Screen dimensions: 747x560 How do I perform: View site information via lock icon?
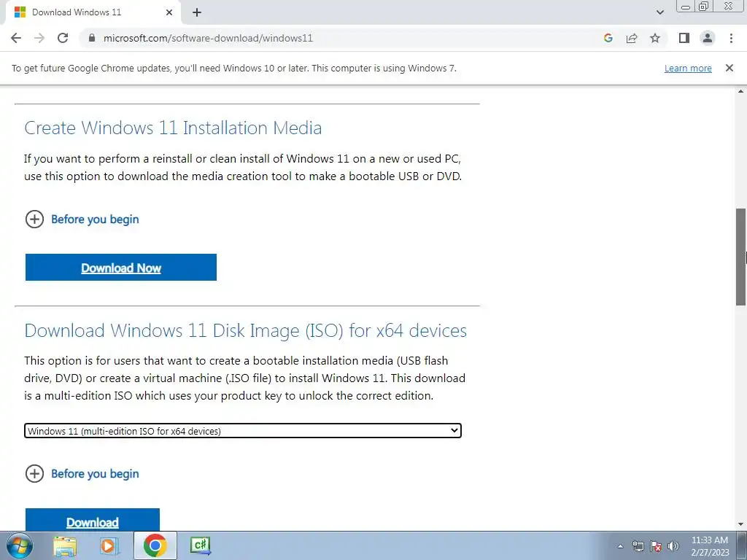(x=92, y=38)
